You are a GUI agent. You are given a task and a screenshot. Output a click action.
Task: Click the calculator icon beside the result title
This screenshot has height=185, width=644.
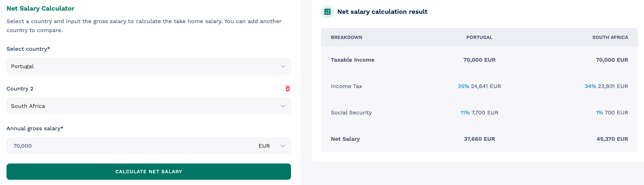[327, 12]
